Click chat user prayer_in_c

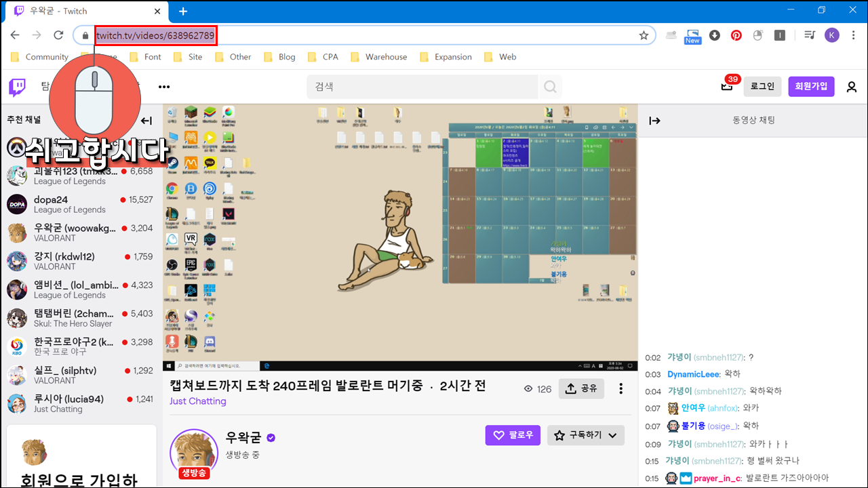tap(717, 479)
